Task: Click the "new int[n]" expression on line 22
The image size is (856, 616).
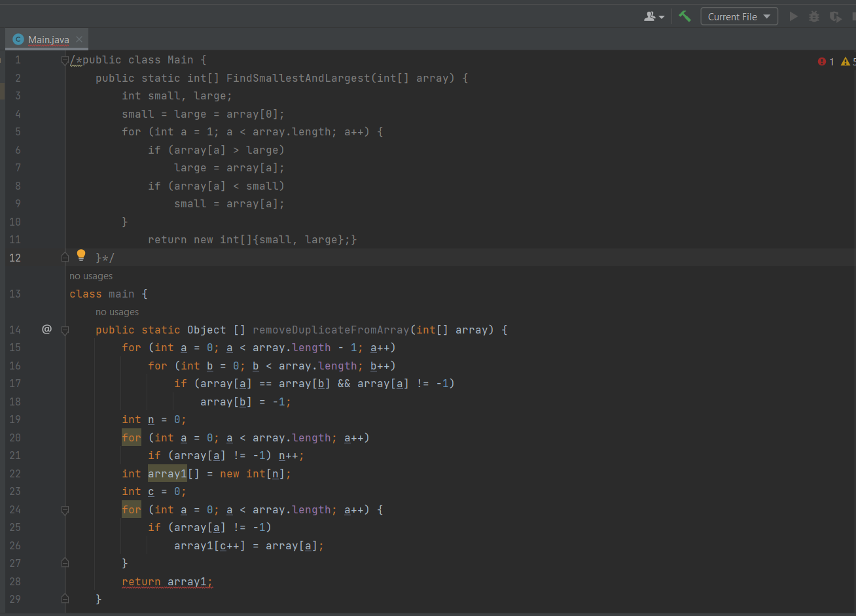Action: pos(253,474)
